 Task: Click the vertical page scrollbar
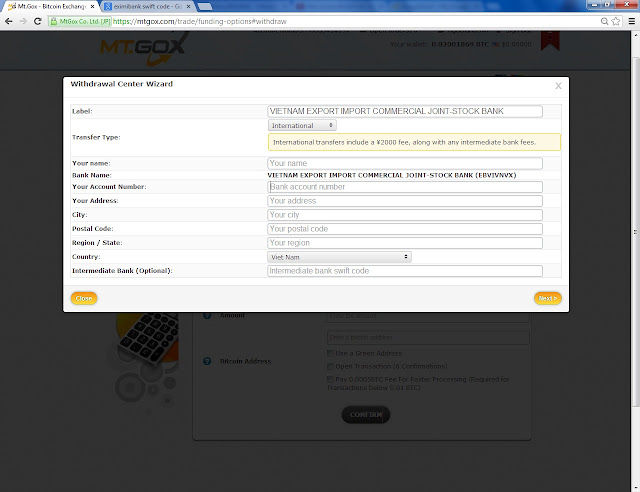tap(635, 232)
